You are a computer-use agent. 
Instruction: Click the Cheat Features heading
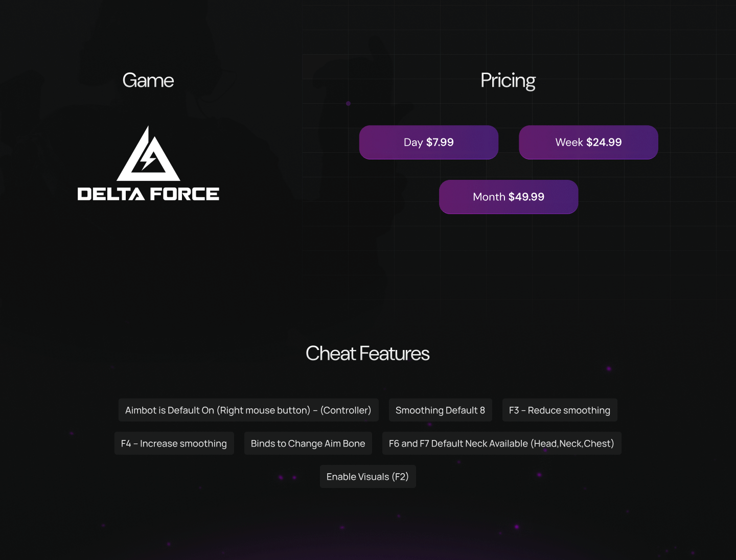pos(367,354)
